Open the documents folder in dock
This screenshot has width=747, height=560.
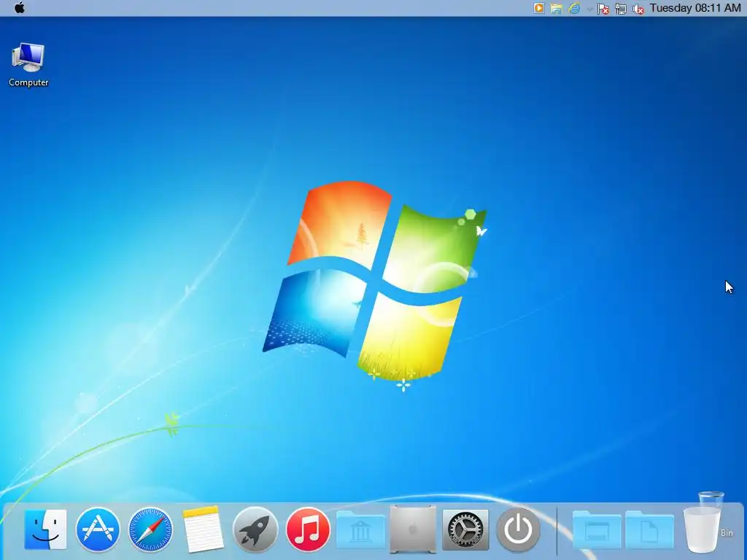click(x=649, y=529)
